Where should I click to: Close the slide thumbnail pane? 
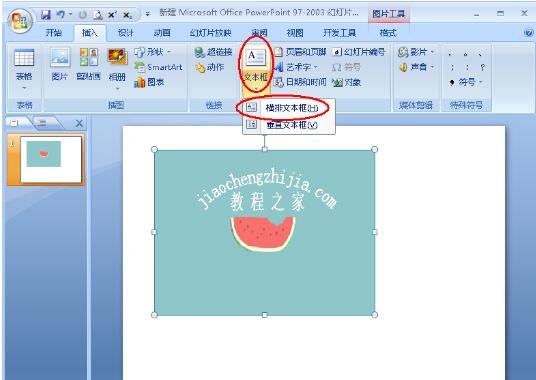(79, 123)
